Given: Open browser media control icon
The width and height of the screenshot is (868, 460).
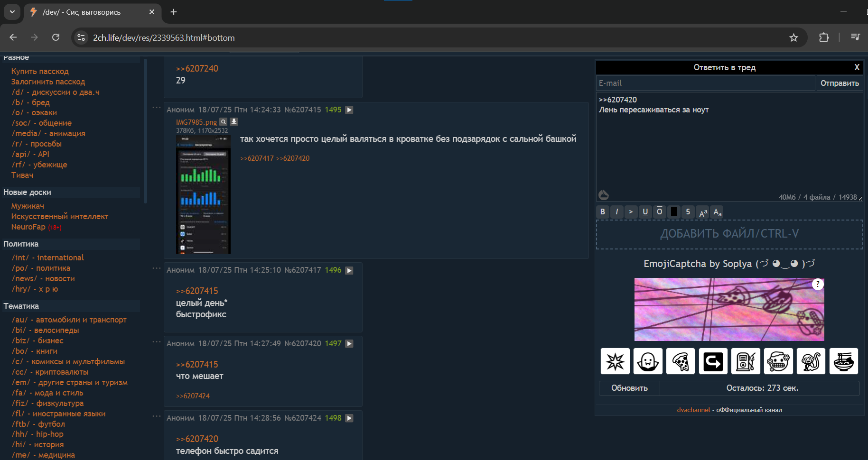Looking at the screenshot, I should point(855,37).
